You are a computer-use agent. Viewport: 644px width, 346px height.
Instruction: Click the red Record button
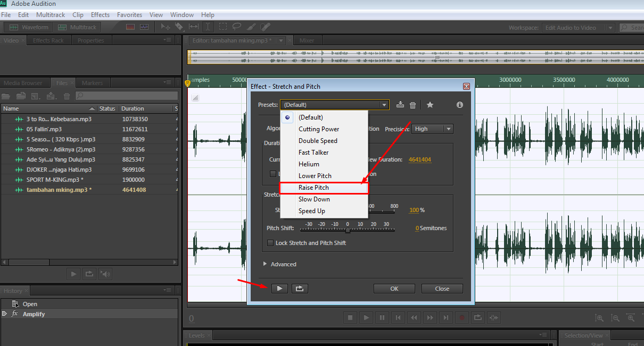pos(462,318)
